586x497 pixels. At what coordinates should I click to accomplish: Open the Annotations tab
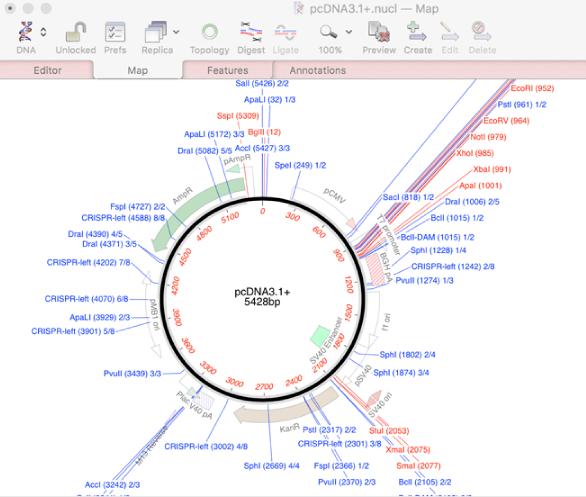point(318,70)
